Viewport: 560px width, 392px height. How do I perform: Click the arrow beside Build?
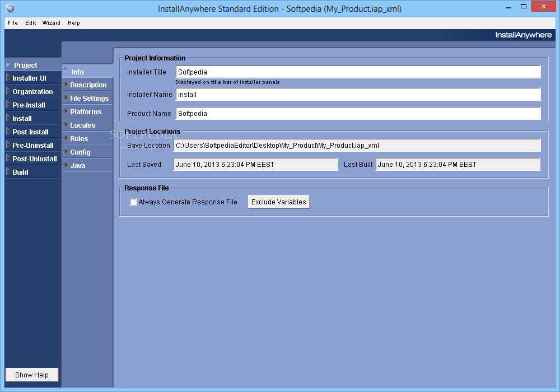tap(8, 171)
